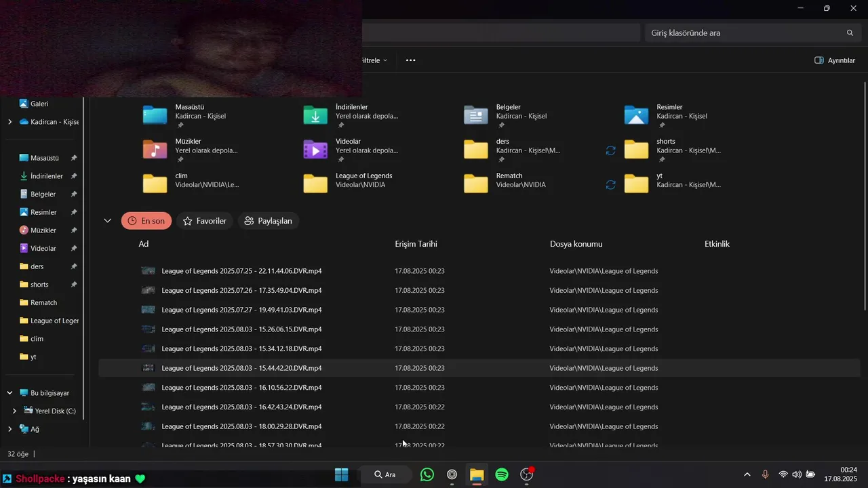Image resolution: width=868 pixels, height=488 pixels.
Task: Open the three-dots more options menu
Action: click(410, 60)
